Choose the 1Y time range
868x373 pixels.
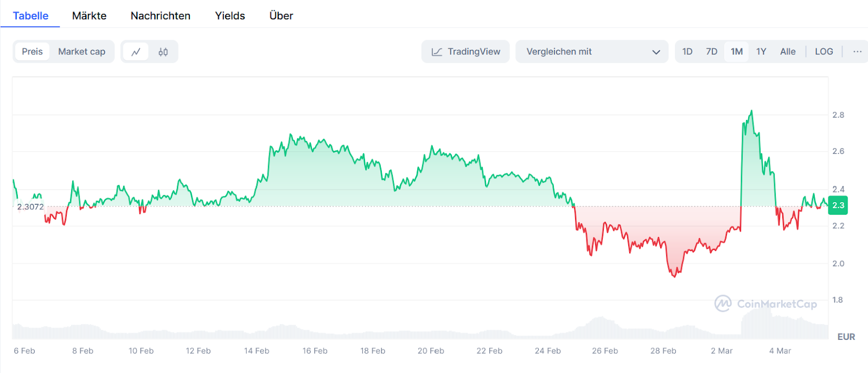[x=761, y=52]
